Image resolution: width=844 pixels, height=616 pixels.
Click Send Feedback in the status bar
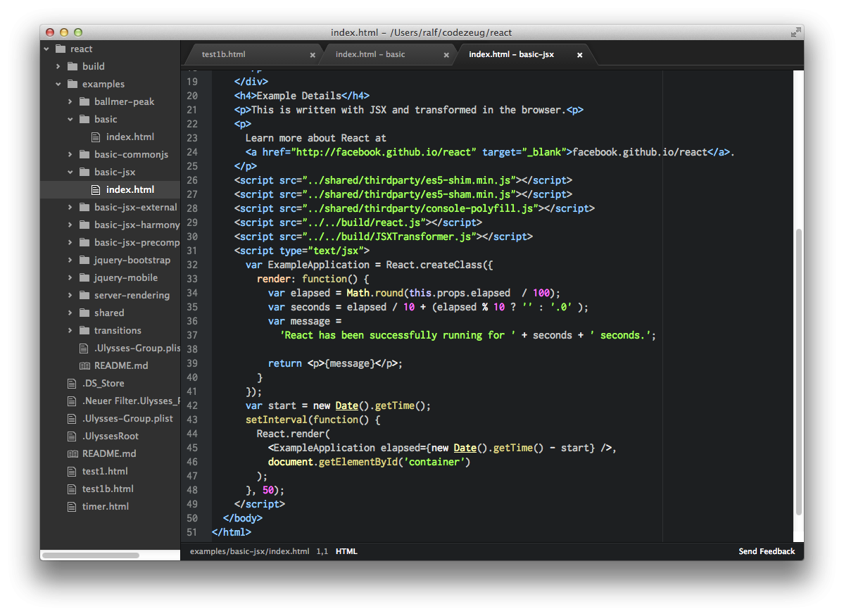click(x=766, y=551)
